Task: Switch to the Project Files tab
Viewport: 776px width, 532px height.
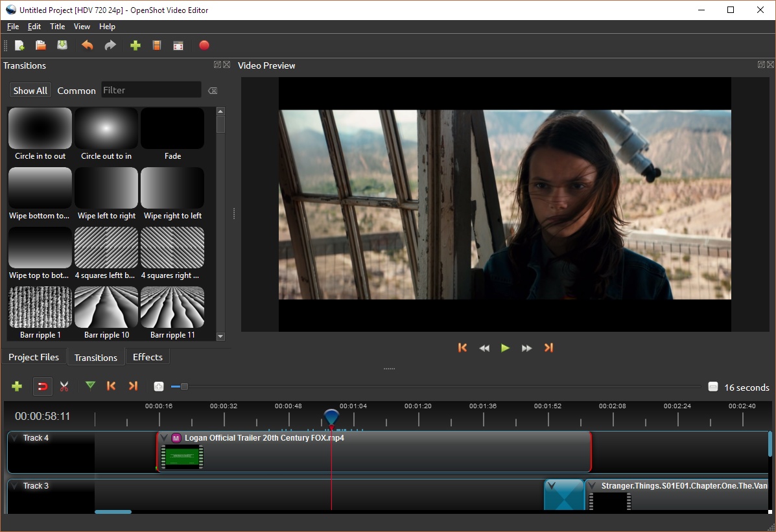Action: [34, 357]
